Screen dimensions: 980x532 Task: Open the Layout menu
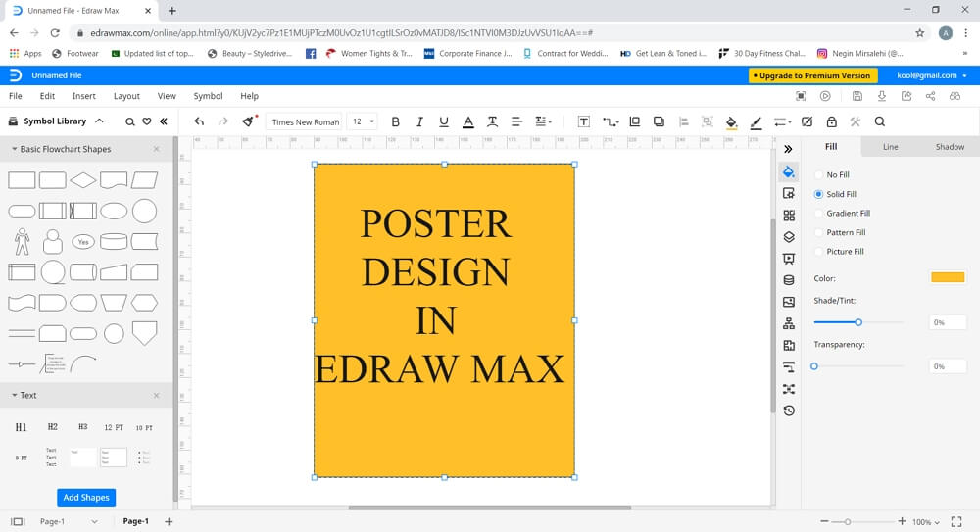click(x=126, y=96)
